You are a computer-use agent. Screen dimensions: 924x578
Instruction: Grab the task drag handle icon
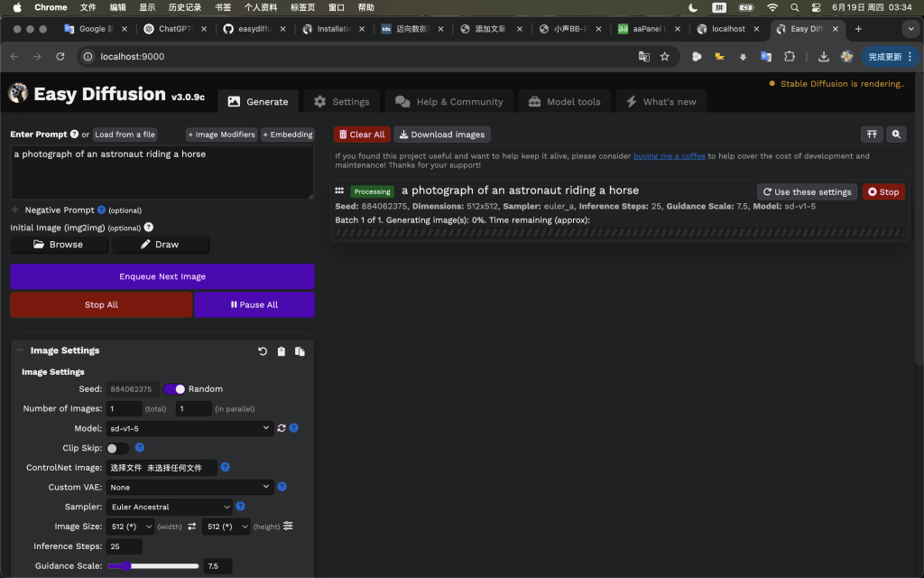click(x=339, y=191)
